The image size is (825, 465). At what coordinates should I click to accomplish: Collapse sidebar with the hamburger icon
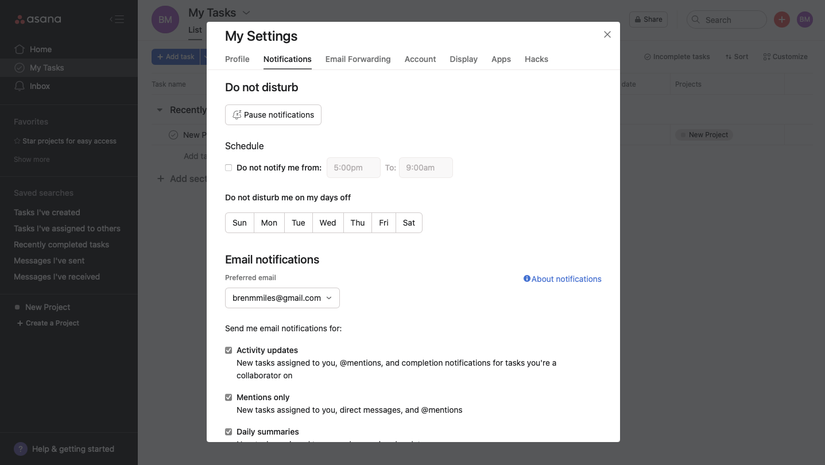(117, 19)
